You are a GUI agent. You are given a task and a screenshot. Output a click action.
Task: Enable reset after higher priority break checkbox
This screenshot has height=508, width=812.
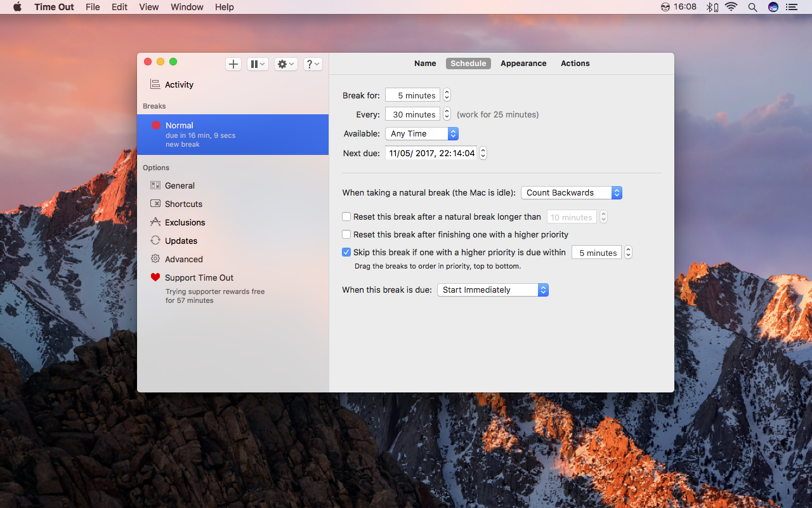coord(346,234)
